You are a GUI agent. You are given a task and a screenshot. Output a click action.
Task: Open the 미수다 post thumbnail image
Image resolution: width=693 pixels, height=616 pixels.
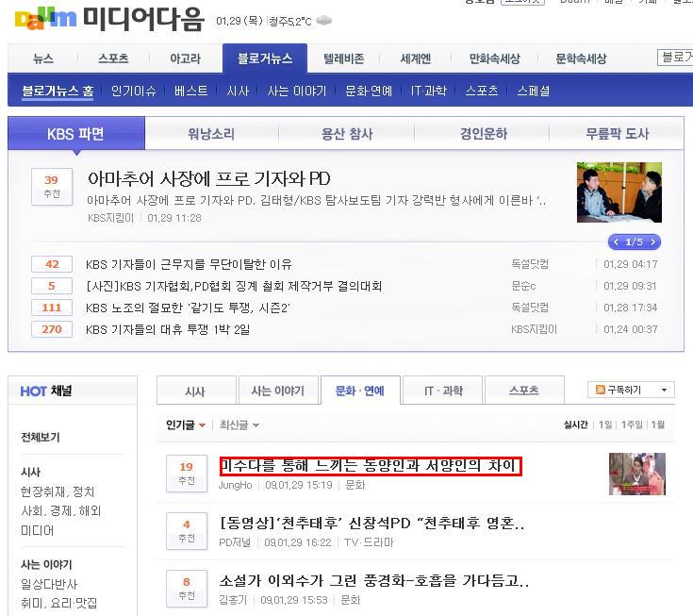click(x=636, y=474)
